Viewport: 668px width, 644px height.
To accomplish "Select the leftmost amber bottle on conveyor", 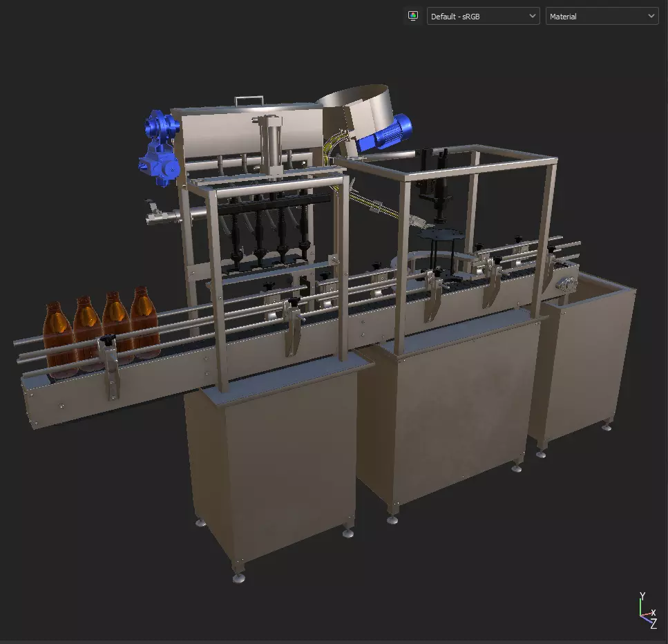I will (x=57, y=339).
